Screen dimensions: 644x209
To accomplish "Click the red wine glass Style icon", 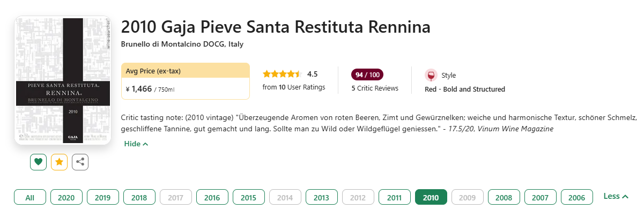I will click(x=431, y=75).
